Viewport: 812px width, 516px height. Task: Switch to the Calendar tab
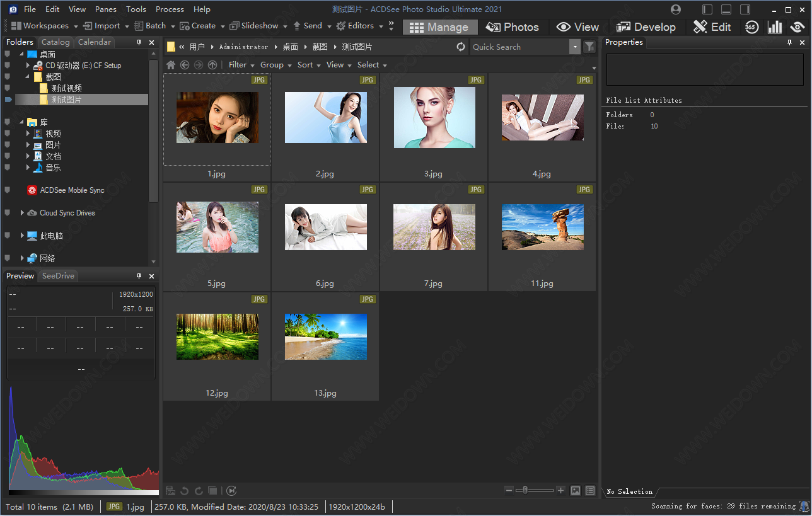click(95, 42)
